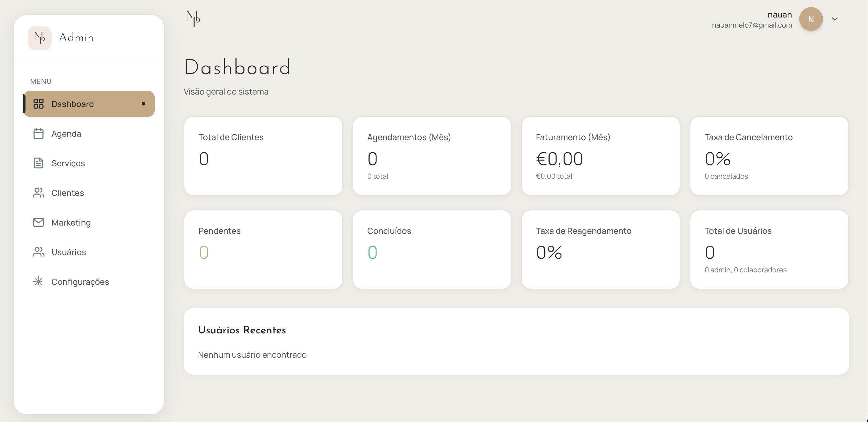Open the user account dropdown chevron
This screenshot has width=868, height=422.
click(835, 19)
